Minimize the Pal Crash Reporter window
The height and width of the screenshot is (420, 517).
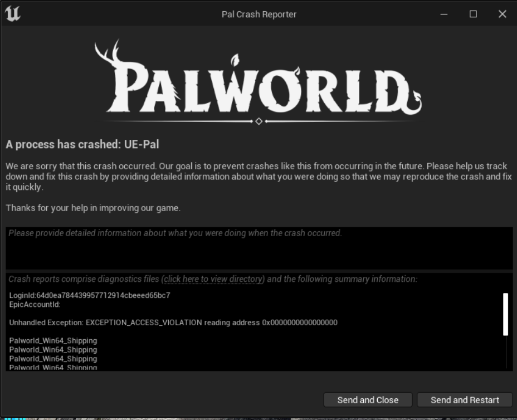tap(444, 14)
